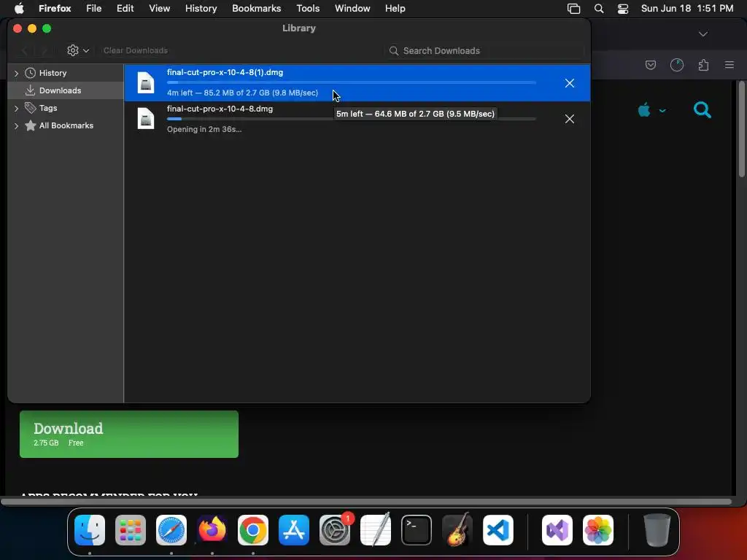Open Visual Studio Code from the Dock

(x=498, y=530)
